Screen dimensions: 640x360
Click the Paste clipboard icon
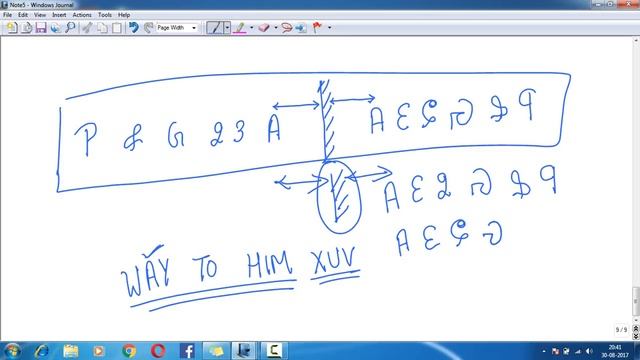coord(117,28)
